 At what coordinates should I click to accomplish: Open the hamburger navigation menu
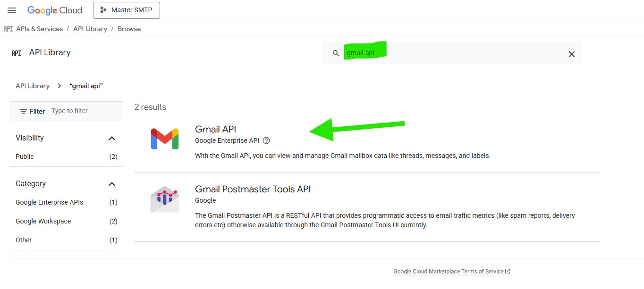pos(12,10)
